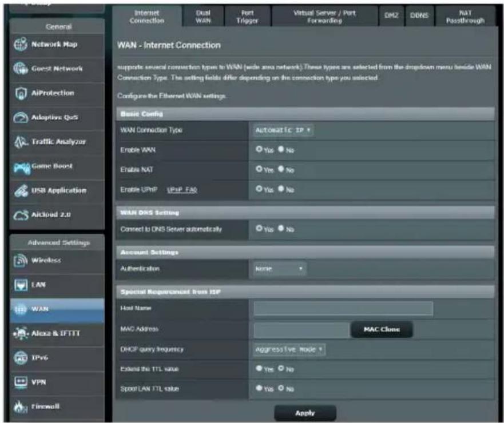
Task: Open the VPN monitor icon
Action: pos(21,382)
